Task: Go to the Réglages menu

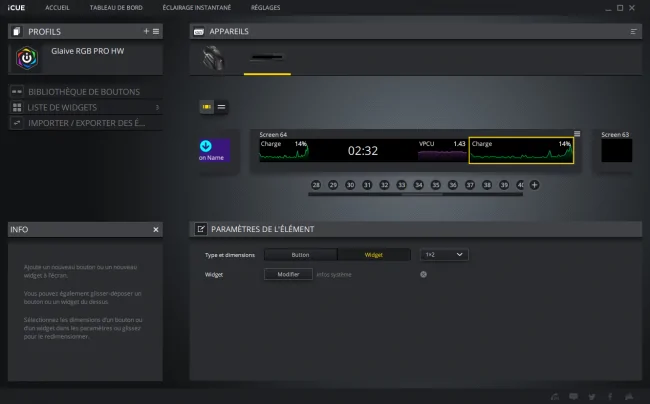Action: pos(265,7)
